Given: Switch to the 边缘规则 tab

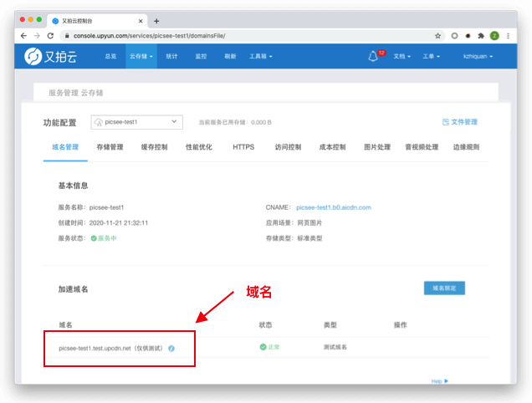Looking at the screenshot, I should coord(466,147).
